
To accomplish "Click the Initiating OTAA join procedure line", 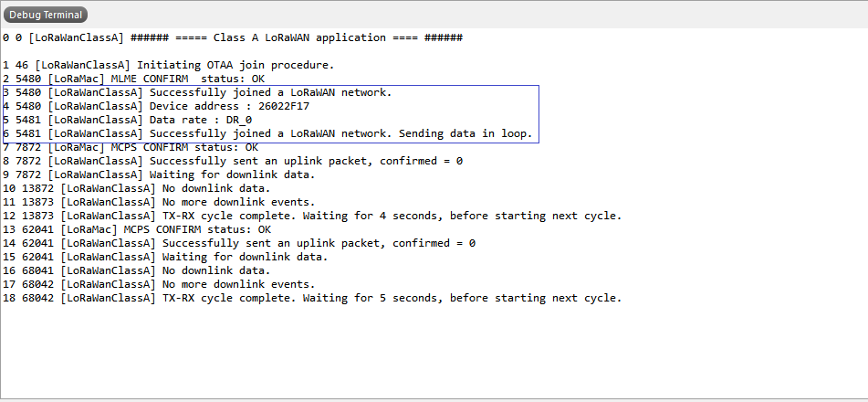I will point(168,66).
